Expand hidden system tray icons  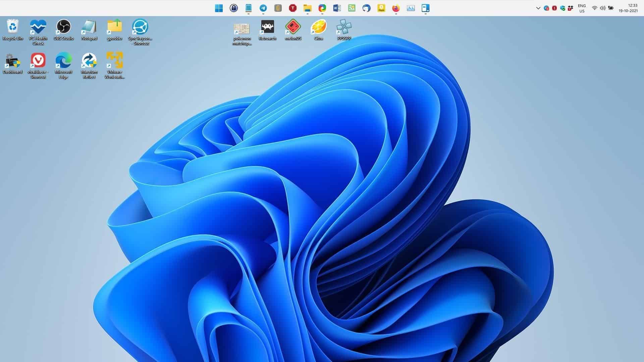539,7
